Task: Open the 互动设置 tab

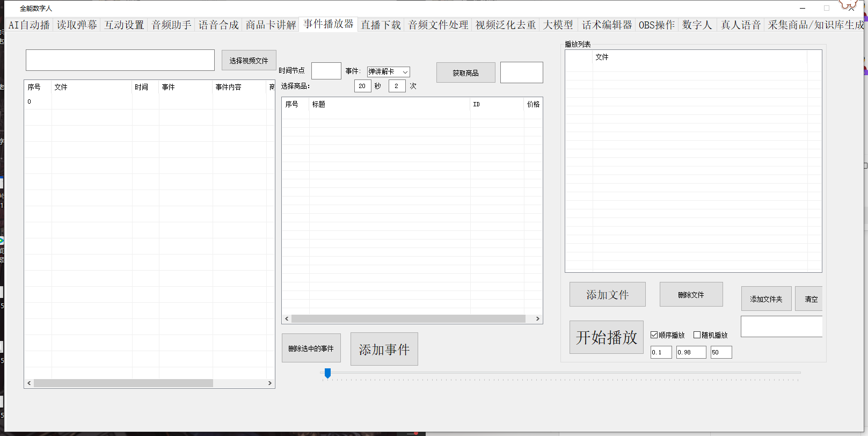Action: coord(124,25)
